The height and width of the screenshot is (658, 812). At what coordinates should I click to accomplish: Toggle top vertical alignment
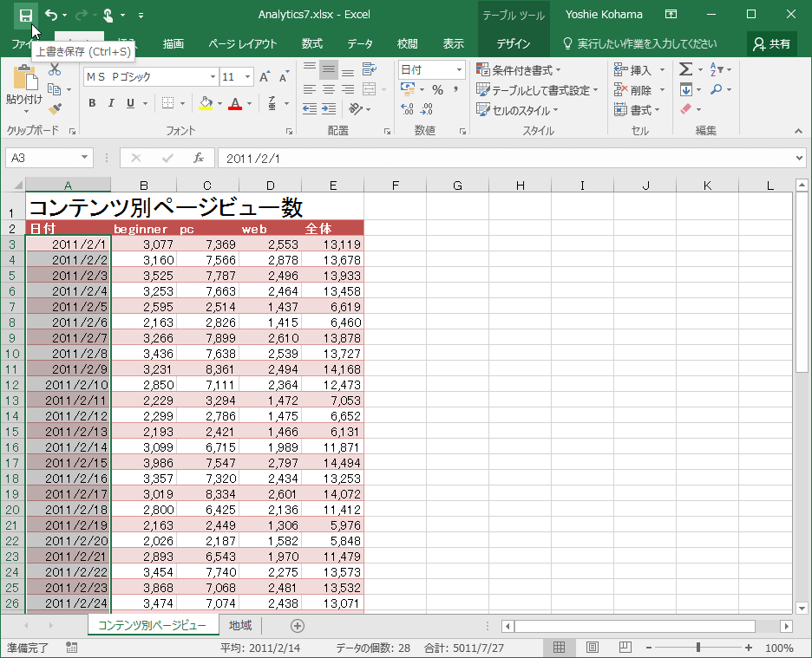309,68
